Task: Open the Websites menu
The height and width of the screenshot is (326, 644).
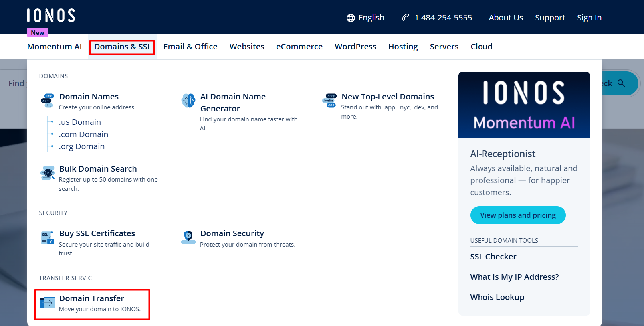Action: tap(247, 47)
